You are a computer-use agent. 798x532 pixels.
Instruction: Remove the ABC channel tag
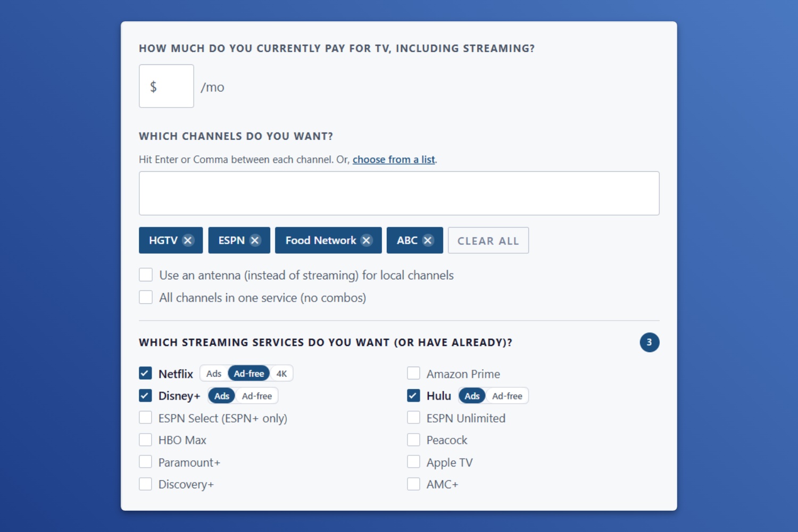[x=428, y=240]
